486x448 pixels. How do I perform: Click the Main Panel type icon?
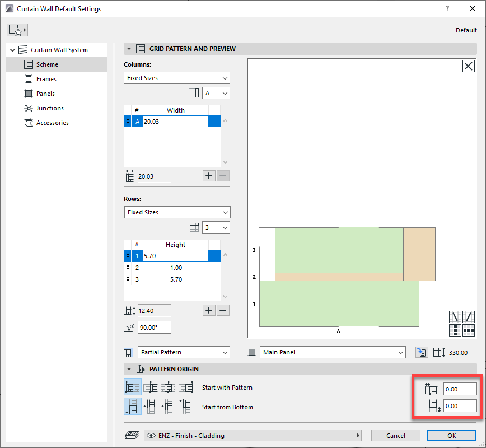252,352
